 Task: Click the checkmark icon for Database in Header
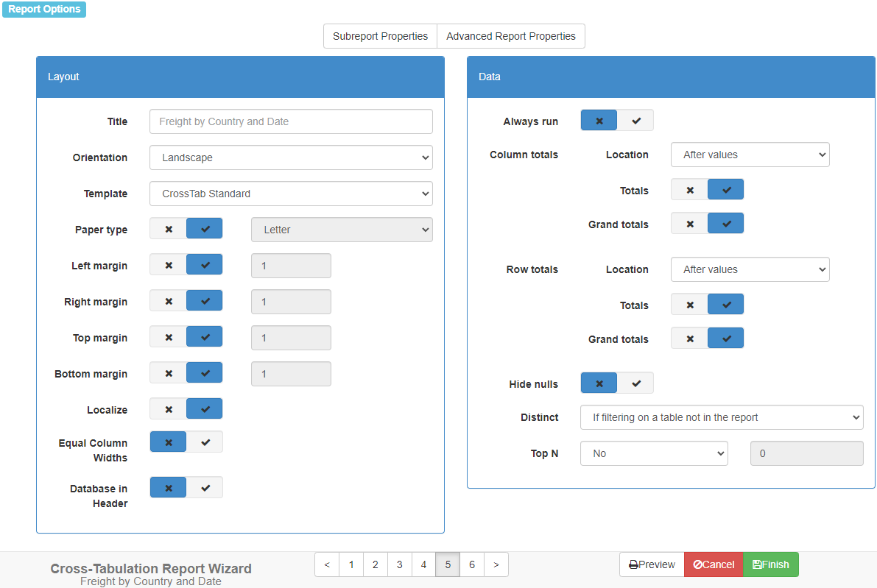(205, 488)
